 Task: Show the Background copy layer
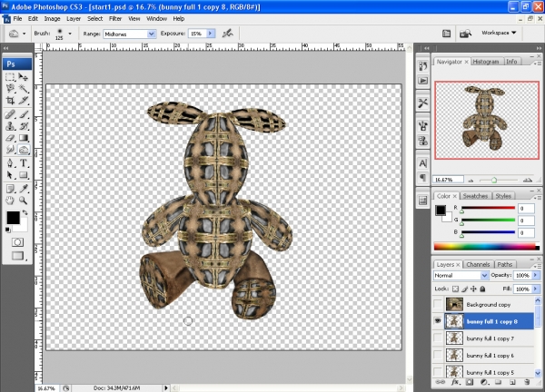(438, 305)
